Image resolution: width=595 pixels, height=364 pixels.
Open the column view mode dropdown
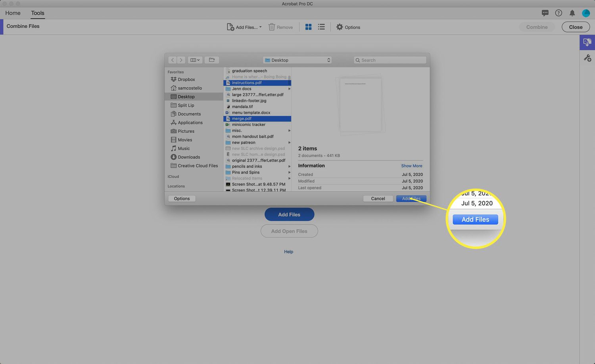(x=195, y=60)
